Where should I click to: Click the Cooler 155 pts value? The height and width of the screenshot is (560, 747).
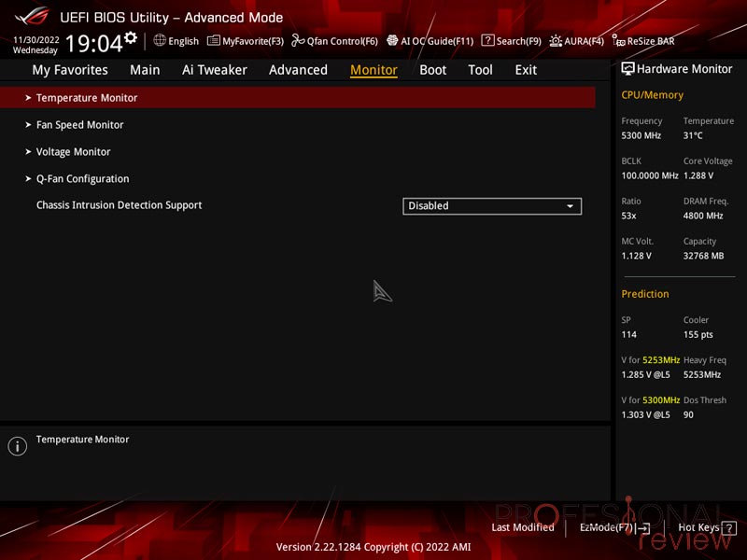698,335
